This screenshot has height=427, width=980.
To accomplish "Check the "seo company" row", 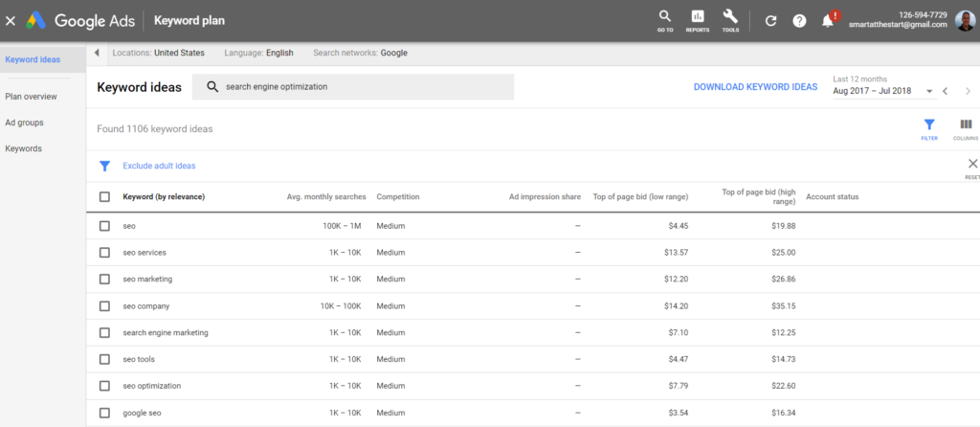I will coord(104,306).
